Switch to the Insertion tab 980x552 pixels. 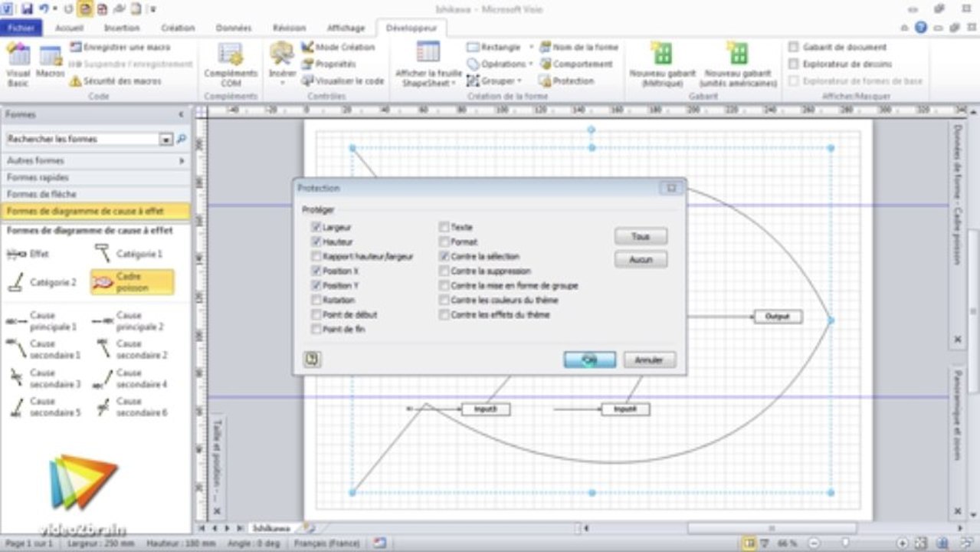tap(122, 28)
